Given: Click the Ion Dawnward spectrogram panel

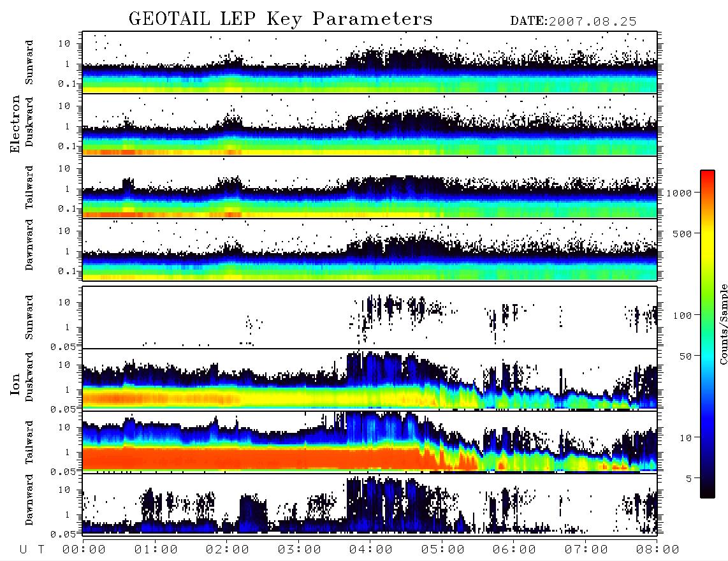Looking at the screenshot, I should pos(370,504).
